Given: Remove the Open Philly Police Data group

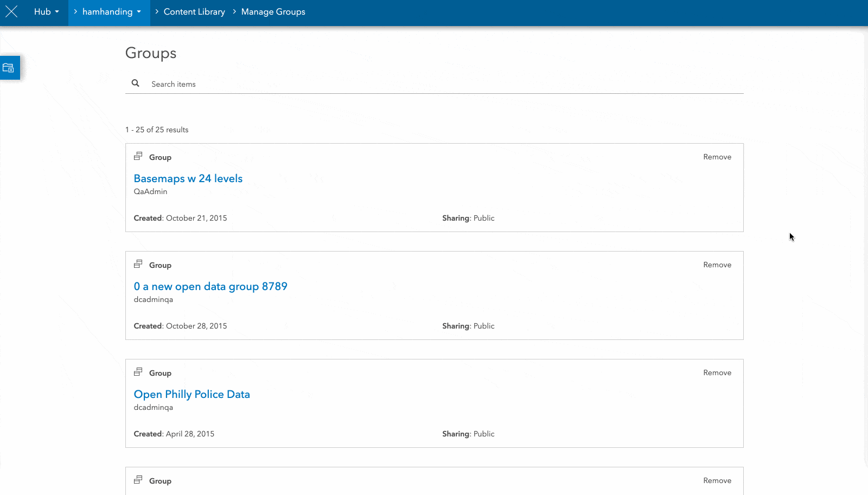Looking at the screenshot, I should pos(717,372).
